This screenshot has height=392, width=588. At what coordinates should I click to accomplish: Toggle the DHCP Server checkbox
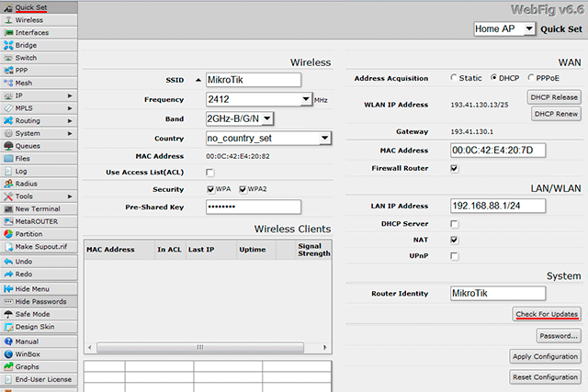tap(455, 223)
